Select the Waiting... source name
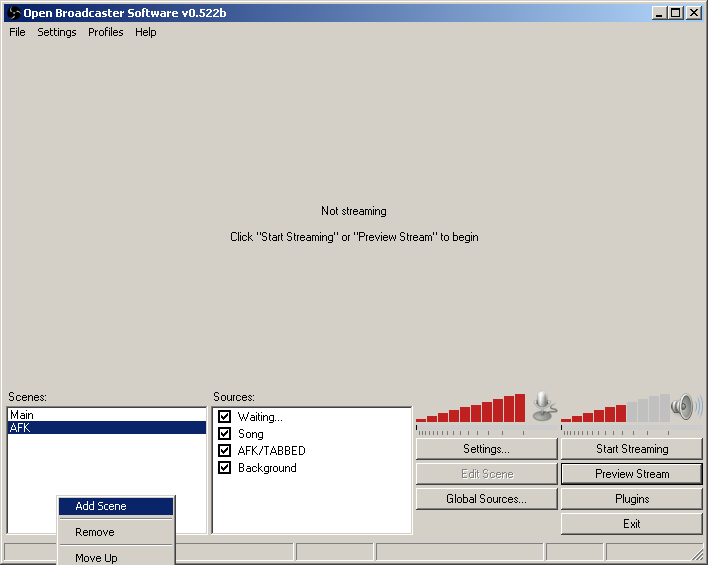This screenshot has width=708, height=565. (x=260, y=417)
